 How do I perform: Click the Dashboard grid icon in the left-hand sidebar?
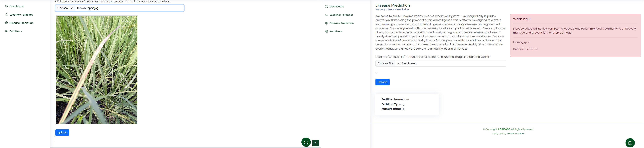(6, 6)
